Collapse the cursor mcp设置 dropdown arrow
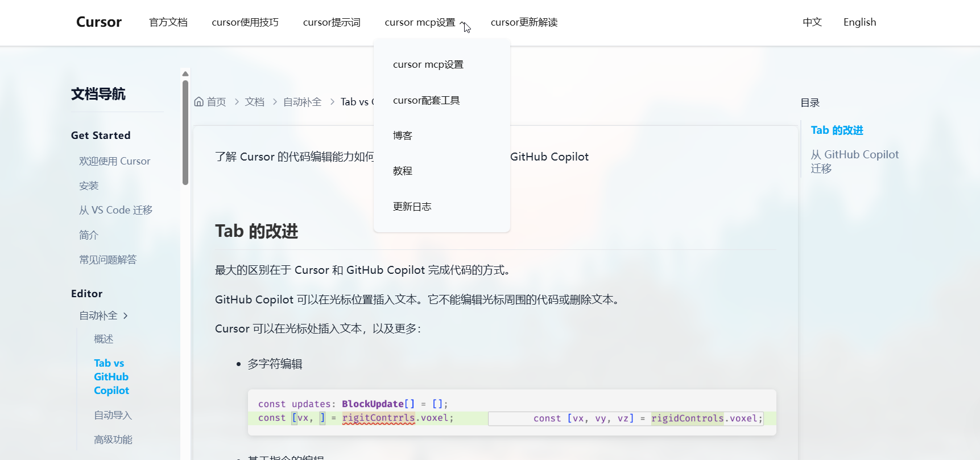 point(463,23)
